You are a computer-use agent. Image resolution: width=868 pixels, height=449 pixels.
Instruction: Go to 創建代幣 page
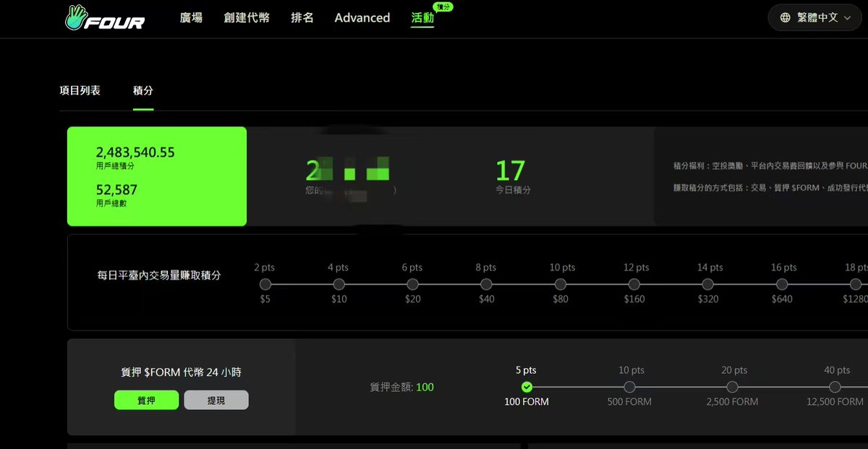pos(247,17)
